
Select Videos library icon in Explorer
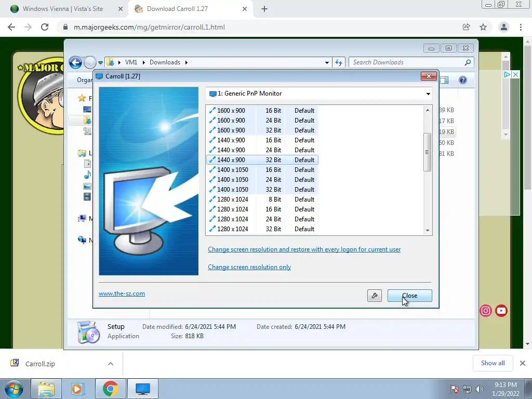87,196
